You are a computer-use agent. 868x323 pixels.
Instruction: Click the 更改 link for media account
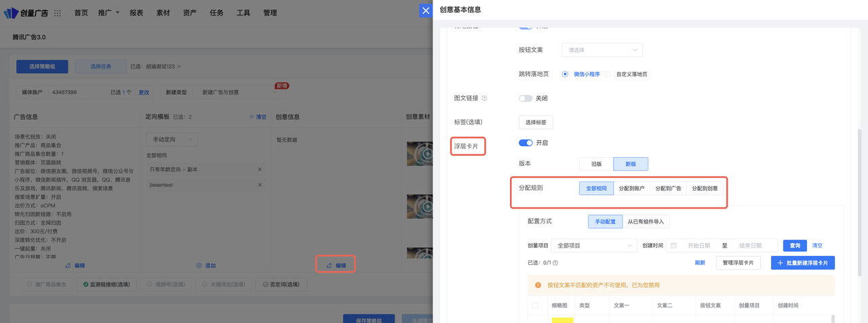[x=144, y=92]
